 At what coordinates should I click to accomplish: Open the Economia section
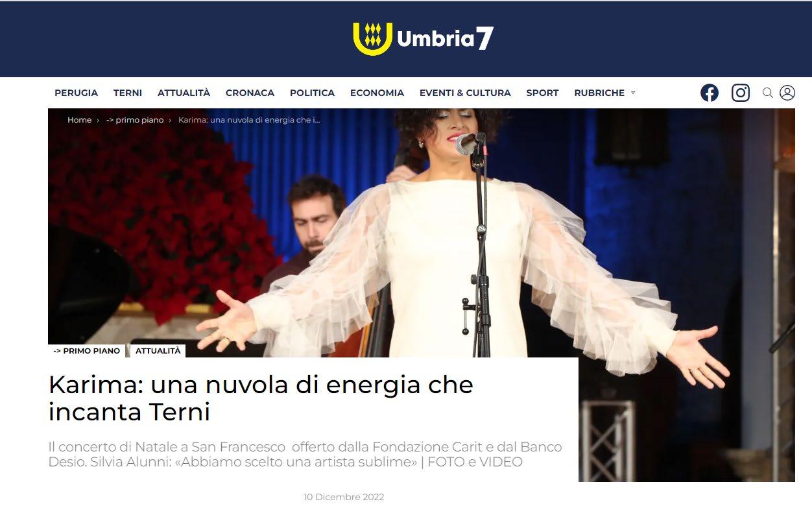377,93
